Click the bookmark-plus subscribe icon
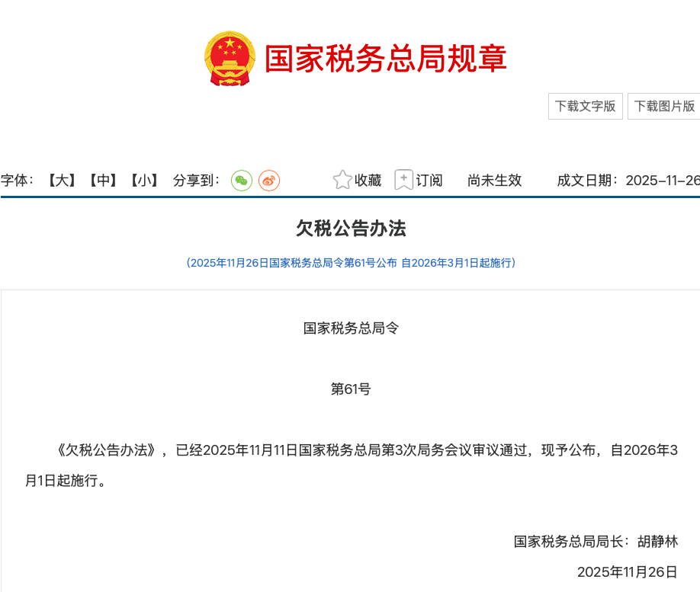The width and height of the screenshot is (700, 592). [x=403, y=180]
